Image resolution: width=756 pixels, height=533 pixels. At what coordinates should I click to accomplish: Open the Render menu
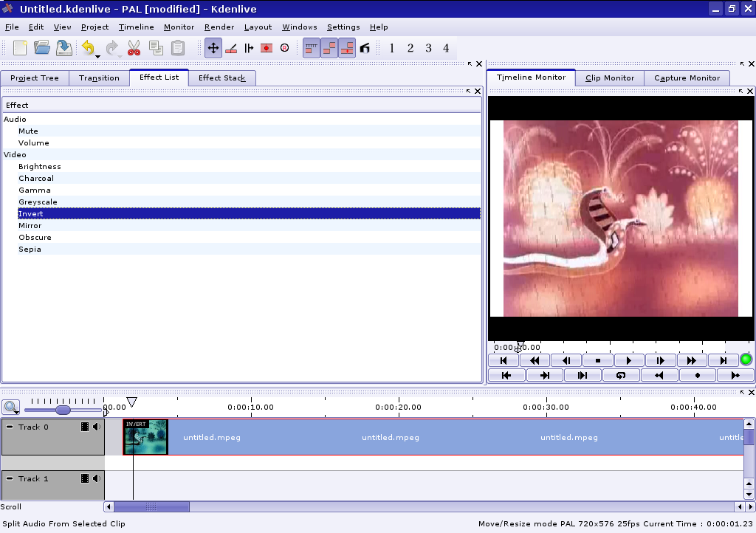pos(219,27)
